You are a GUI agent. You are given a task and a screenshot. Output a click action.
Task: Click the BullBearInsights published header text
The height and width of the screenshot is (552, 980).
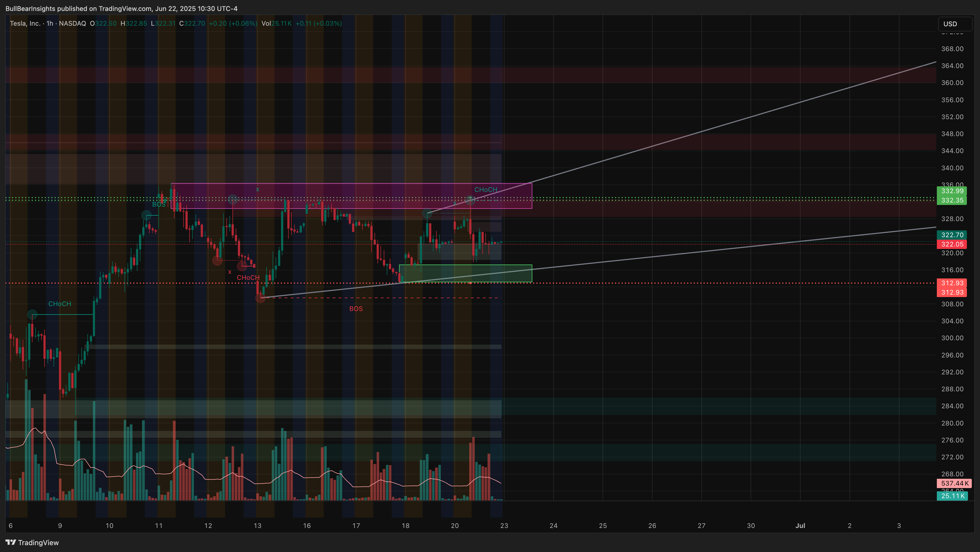pos(121,8)
